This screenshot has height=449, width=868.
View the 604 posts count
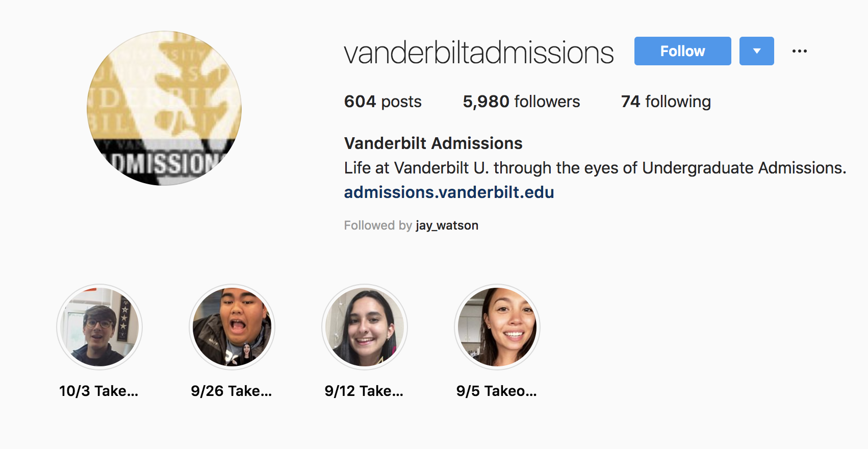(x=382, y=102)
